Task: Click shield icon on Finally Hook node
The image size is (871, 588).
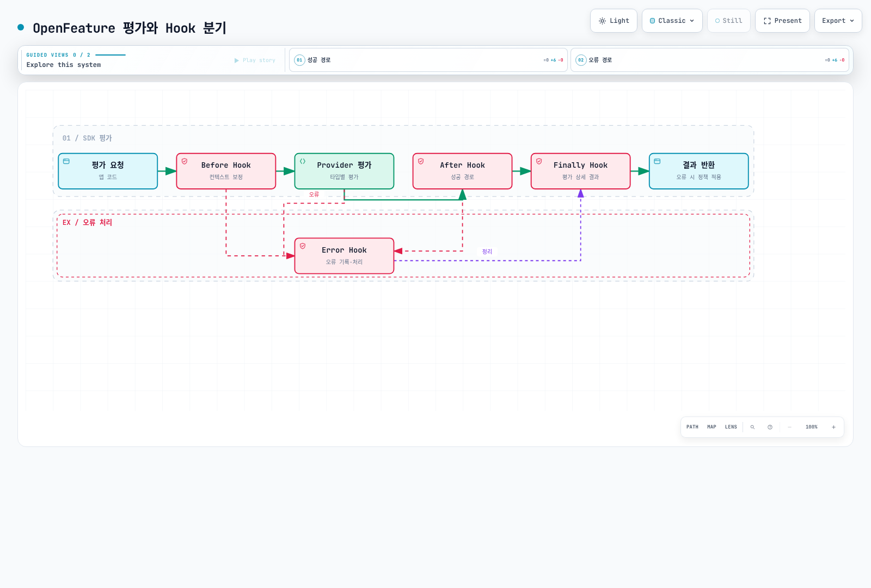Action: [539, 161]
